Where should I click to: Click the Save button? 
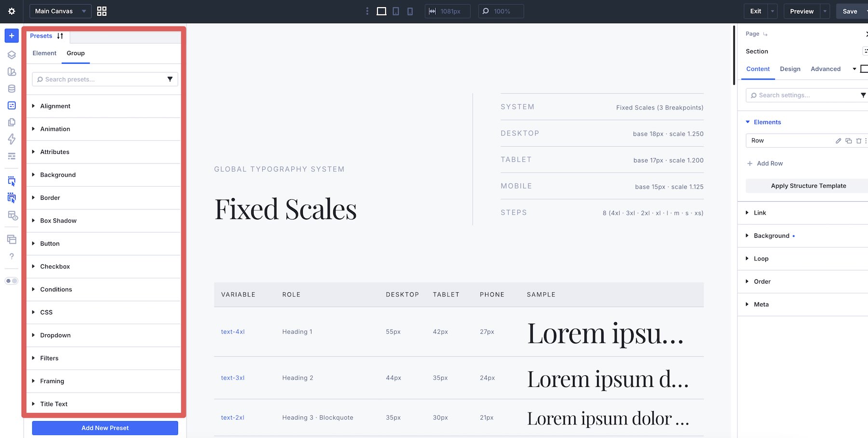(850, 11)
